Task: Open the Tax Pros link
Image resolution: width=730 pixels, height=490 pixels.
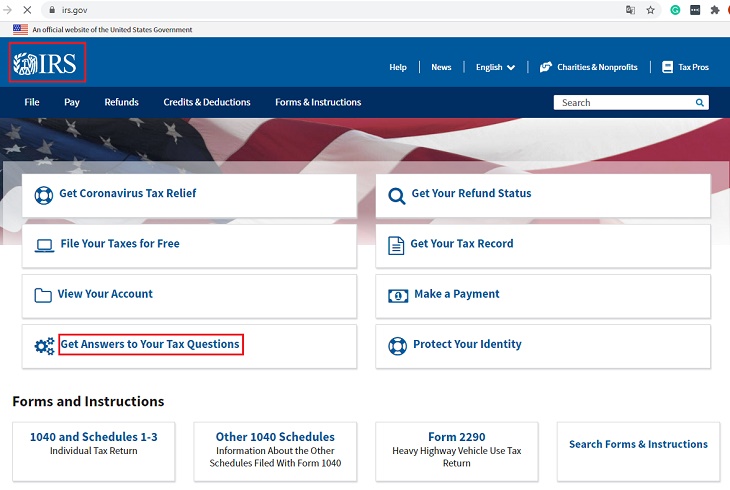Action: click(x=693, y=67)
